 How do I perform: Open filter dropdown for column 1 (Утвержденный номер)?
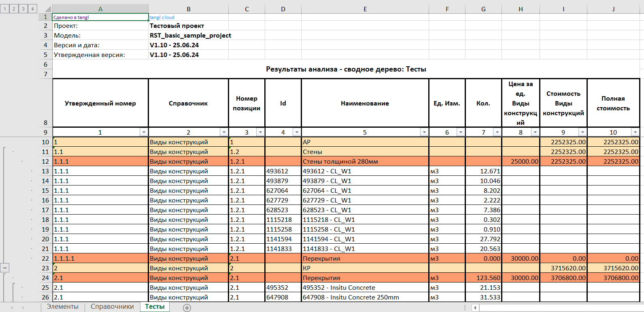143,132
